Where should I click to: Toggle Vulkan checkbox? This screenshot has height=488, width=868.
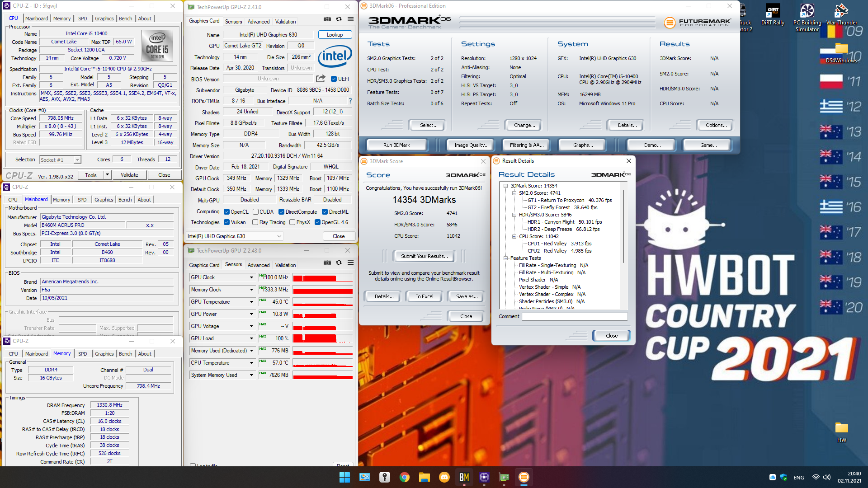pos(226,222)
